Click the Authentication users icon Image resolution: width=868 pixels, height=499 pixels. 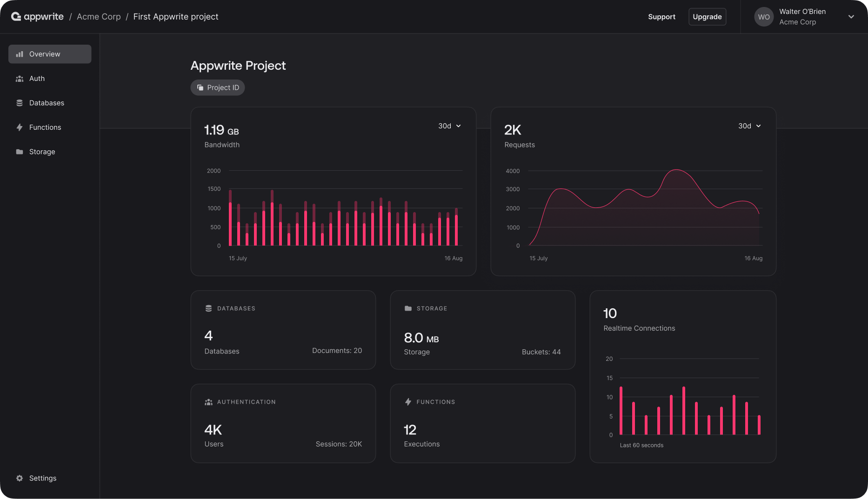coord(208,402)
